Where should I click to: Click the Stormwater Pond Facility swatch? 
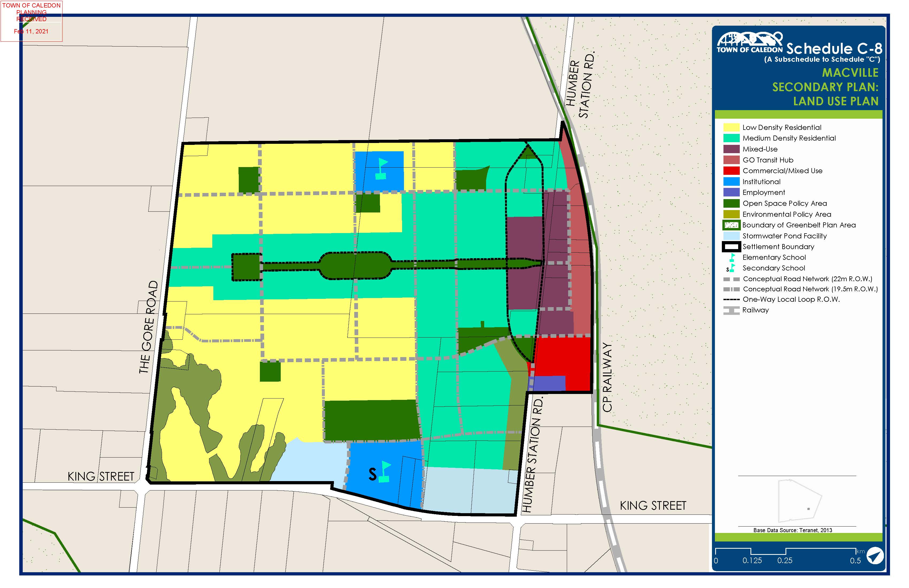[x=731, y=236]
